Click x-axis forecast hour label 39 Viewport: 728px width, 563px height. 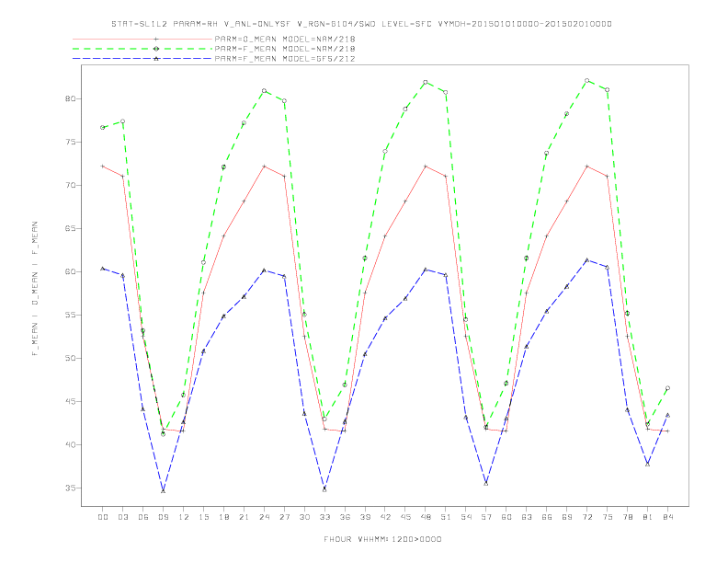pos(365,517)
